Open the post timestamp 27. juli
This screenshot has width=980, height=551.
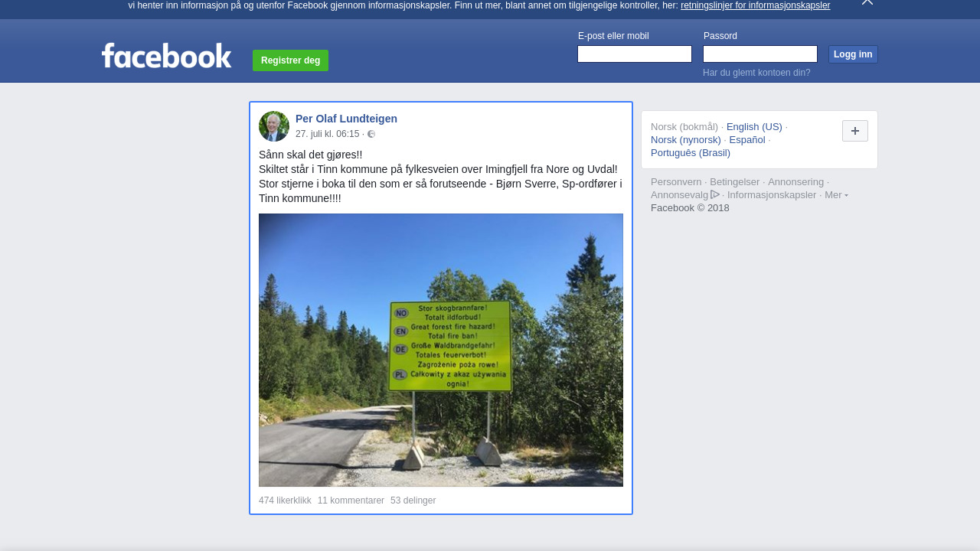(x=328, y=134)
